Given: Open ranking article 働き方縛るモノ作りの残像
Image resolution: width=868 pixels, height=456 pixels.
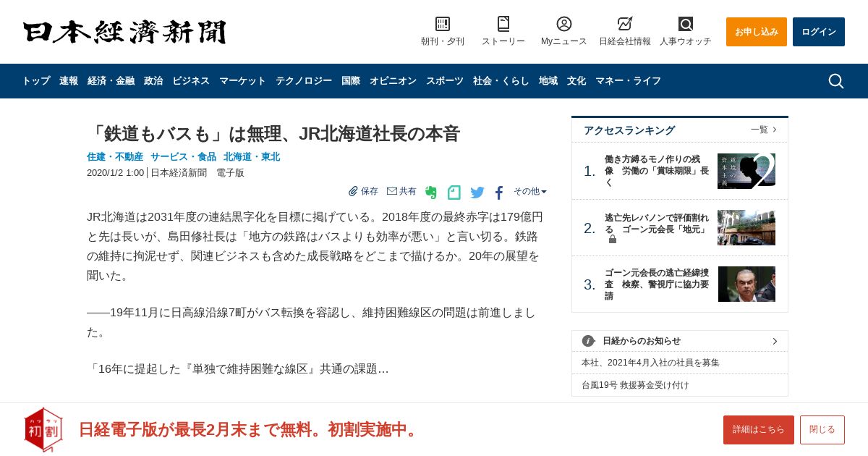Looking at the screenshot, I should click(657, 171).
